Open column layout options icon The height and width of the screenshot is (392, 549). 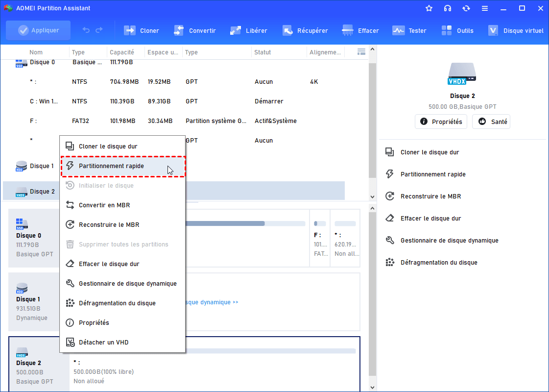(x=361, y=52)
